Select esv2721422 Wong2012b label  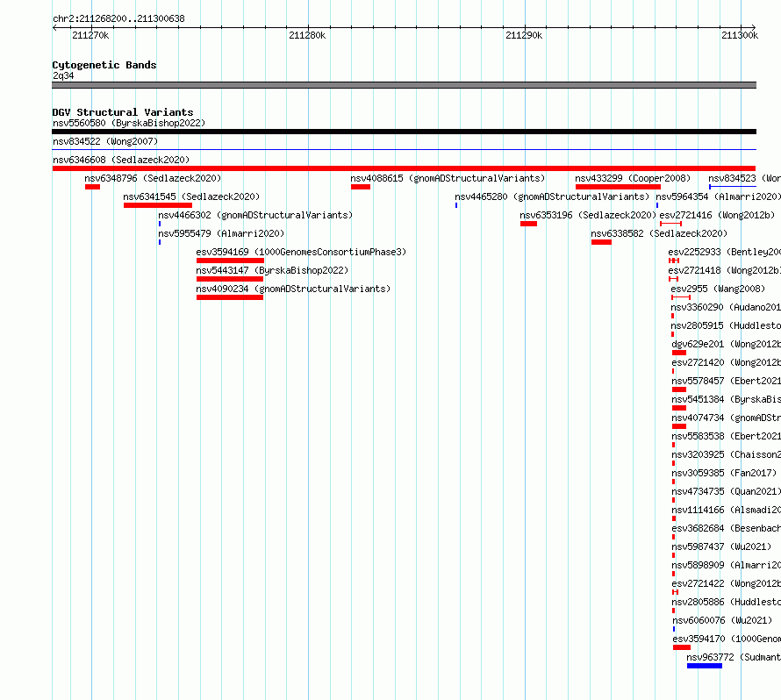coord(727,583)
